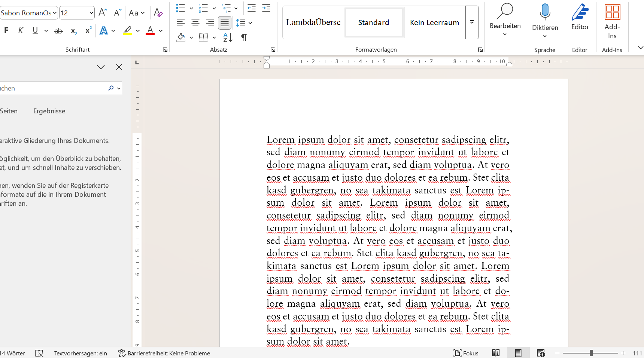Apply the Kein Leerraum style
644x358 pixels.
tap(434, 22)
